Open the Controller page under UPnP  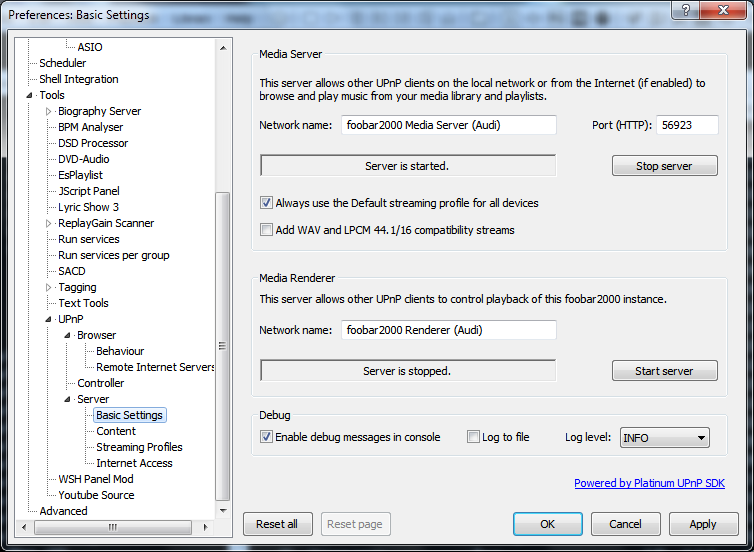(x=101, y=383)
